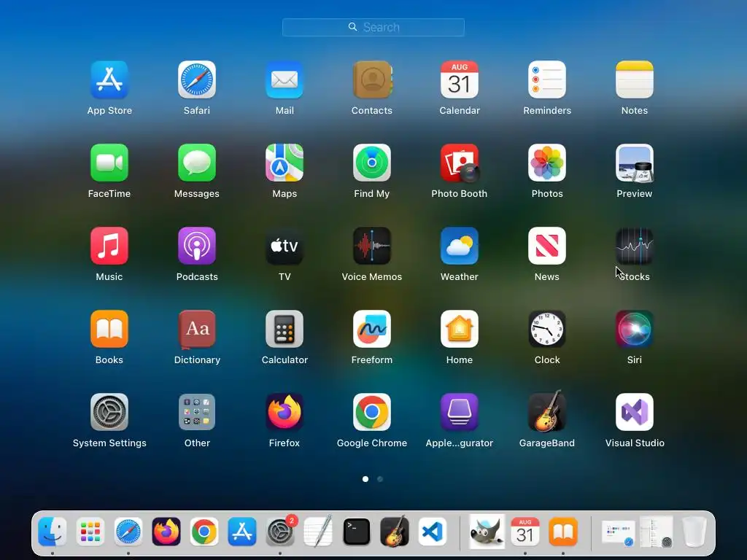Launch the News app
This screenshot has width=747, height=560.
click(547, 246)
